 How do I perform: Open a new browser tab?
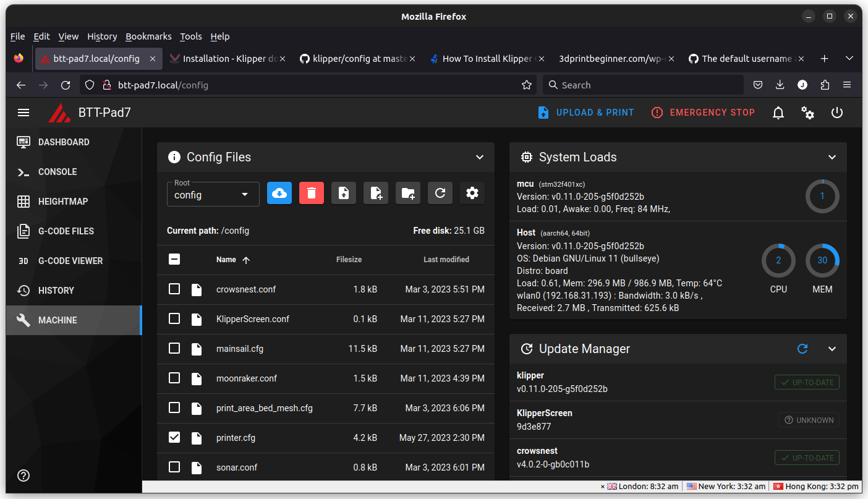point(824,59)
